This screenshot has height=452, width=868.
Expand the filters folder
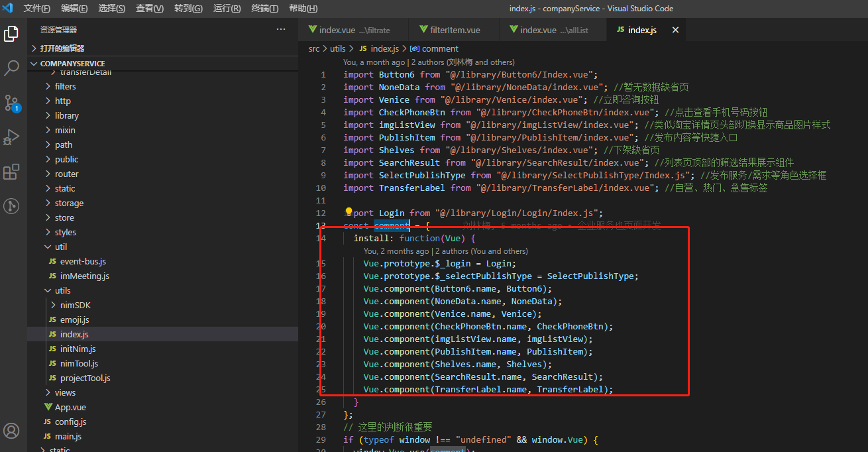click(x=162, y=86)
